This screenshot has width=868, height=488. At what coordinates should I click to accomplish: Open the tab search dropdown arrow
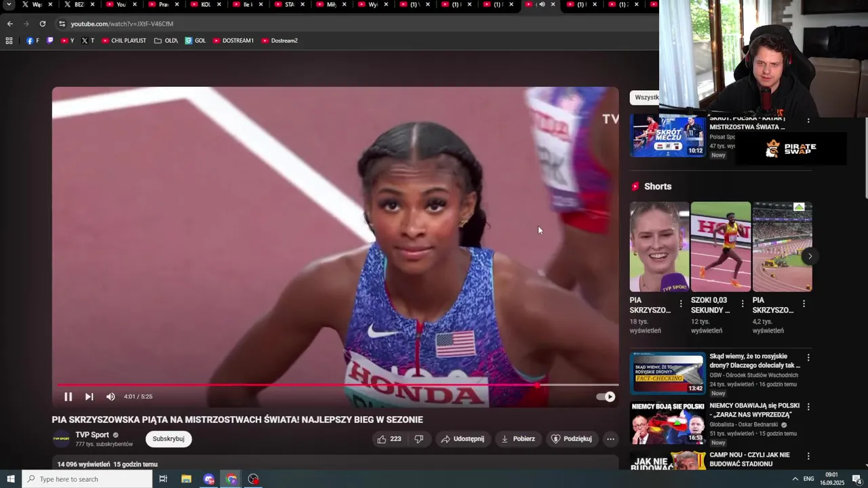(x=9, y=5)
